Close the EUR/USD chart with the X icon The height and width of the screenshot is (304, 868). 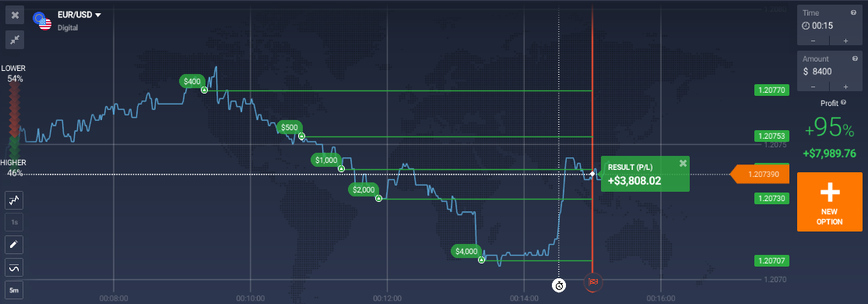click(x=15, y=15)
